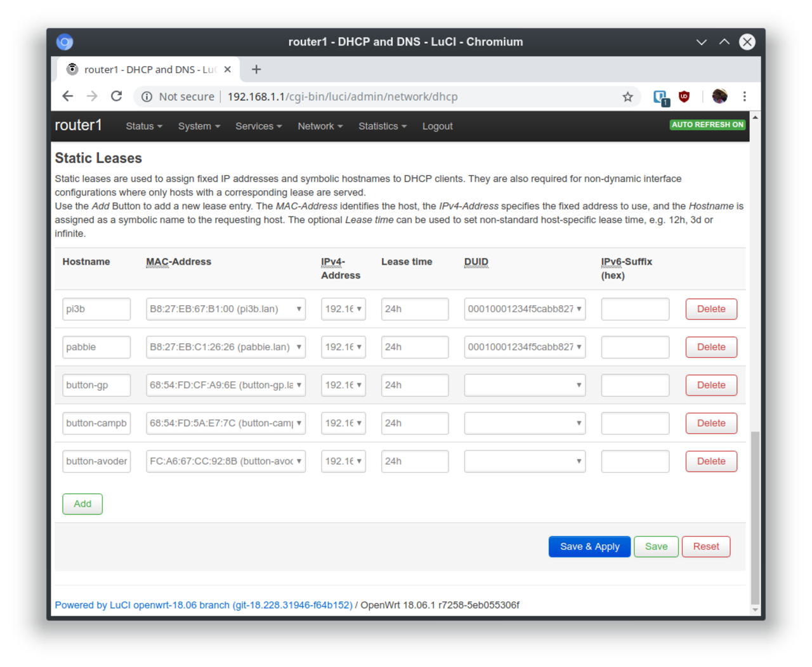Open DUID dropdown in pi3b row
Screen dimensions: 812x667
(x=525, y=309)
